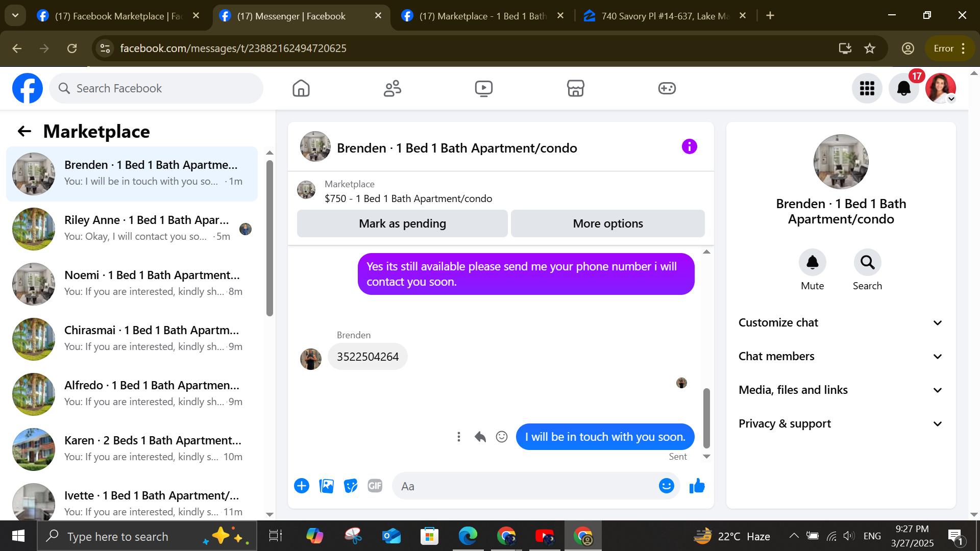This screenshot has height=551, width=980.
Task: Open the Marketplace storefront icon
Action: [x=575, y=88]
